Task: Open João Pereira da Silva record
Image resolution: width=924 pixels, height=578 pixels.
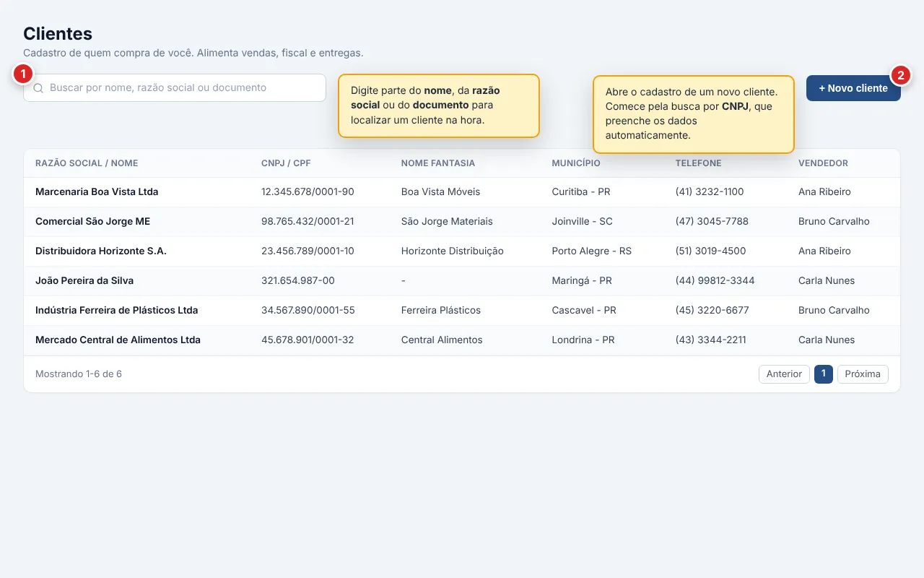Action: point(462,281)
